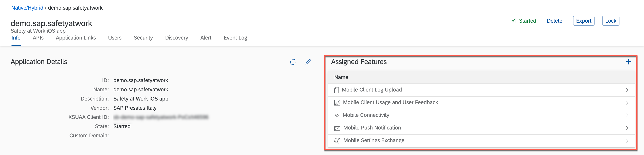
Task: Click the Mobile Settings Exchange icon
Action: (x=337, y=141)
